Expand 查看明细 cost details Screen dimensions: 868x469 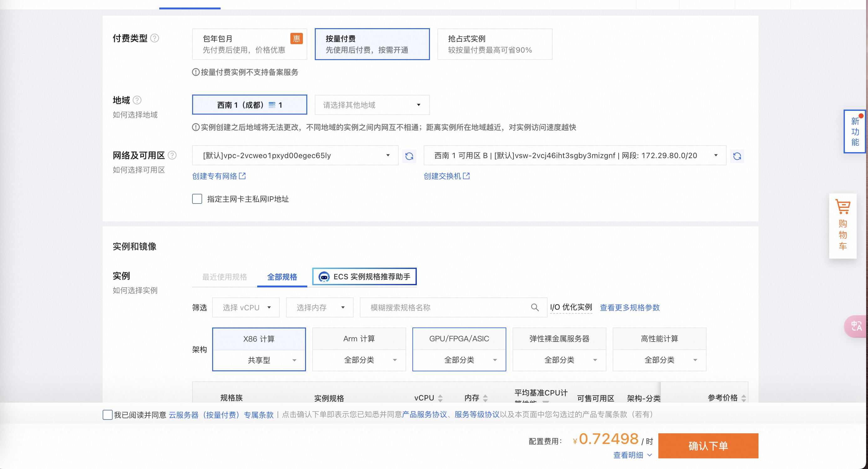632,455
